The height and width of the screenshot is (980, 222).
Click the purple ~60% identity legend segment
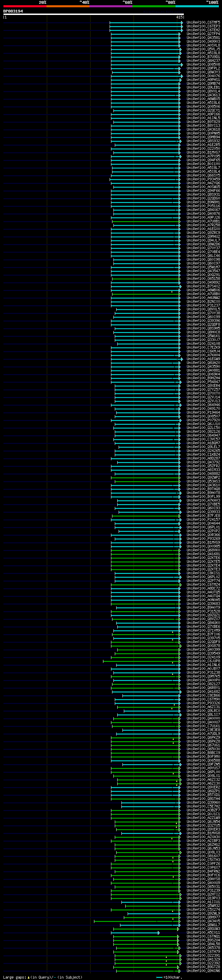(111, 6)
